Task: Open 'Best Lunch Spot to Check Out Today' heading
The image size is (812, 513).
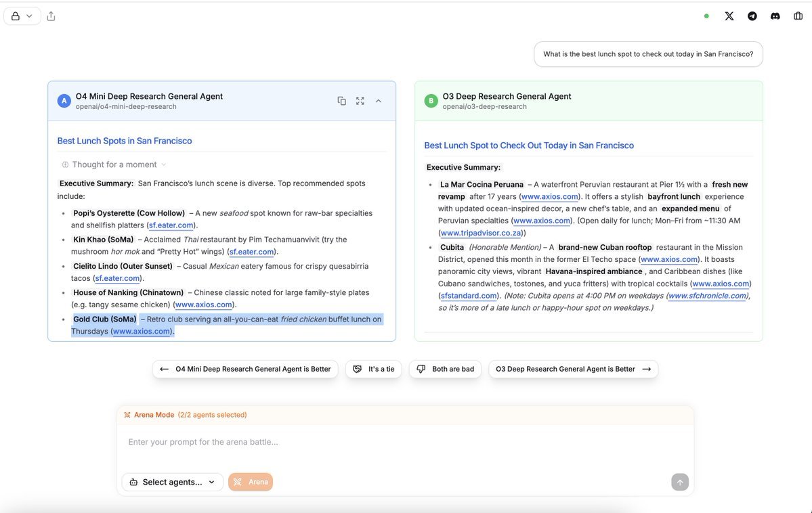Action: pyautogui.click(x=529, y=146)
